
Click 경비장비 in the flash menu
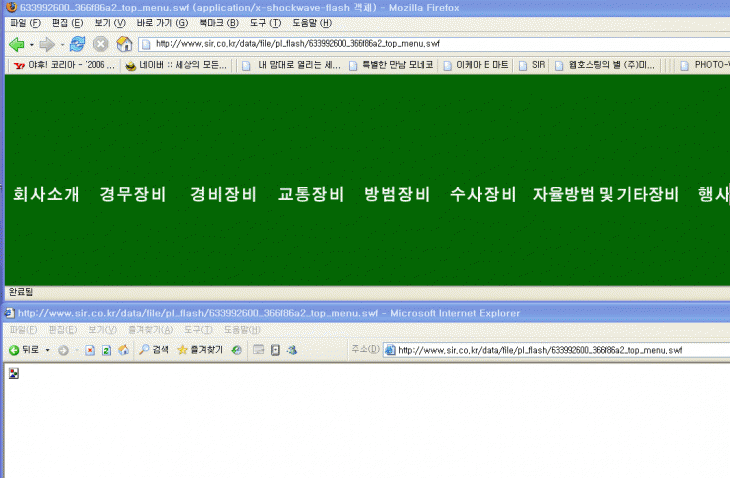pos(223,195)
